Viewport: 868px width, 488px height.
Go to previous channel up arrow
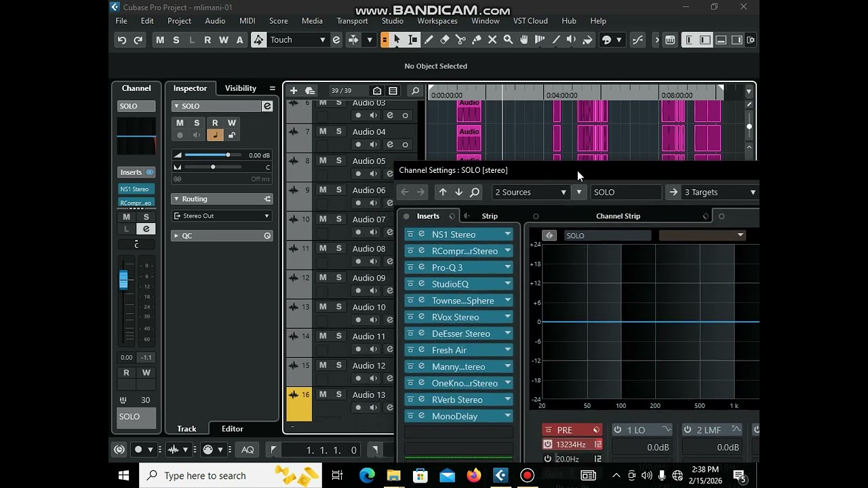tap(443, 192)
